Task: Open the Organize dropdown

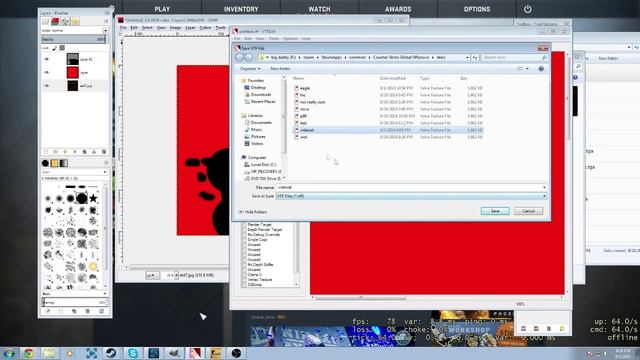Action: point(250,69)
